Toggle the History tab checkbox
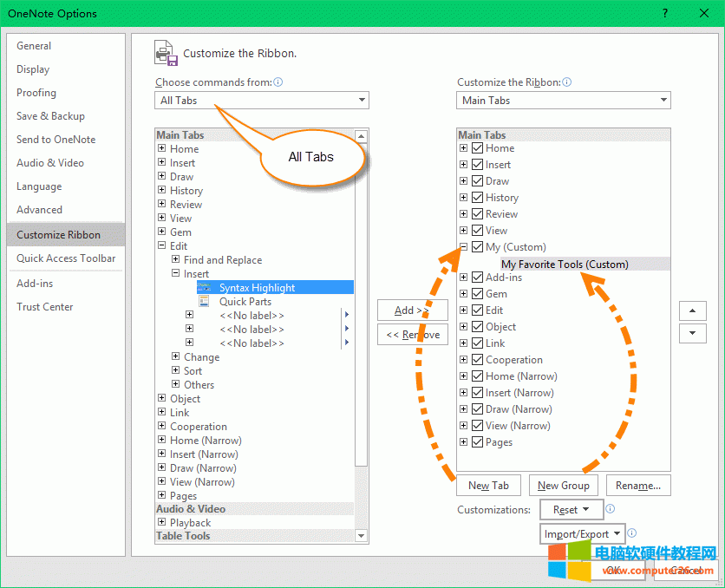The width and height of the screenshot is (725, 588). (477, 198)
